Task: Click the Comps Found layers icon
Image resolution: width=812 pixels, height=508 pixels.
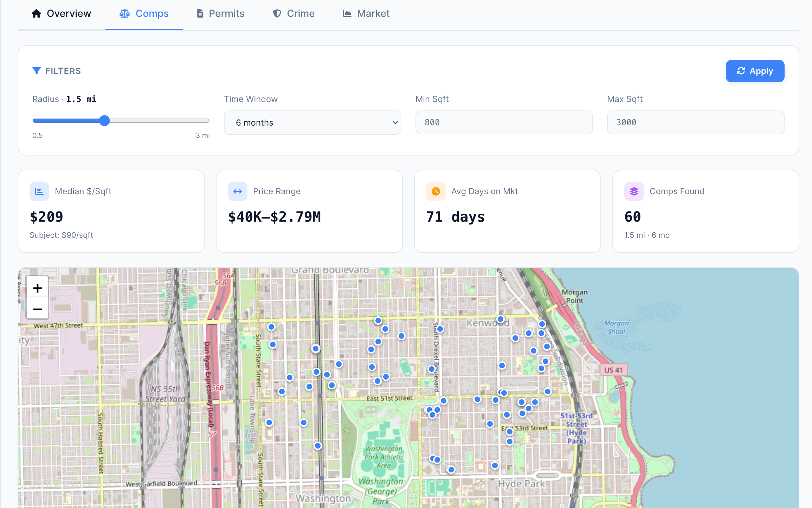Action: click(x=634, y=191)
